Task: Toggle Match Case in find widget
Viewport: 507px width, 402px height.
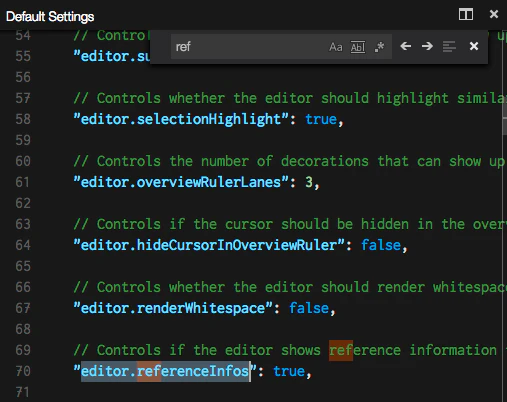Action: click(336, 47)
